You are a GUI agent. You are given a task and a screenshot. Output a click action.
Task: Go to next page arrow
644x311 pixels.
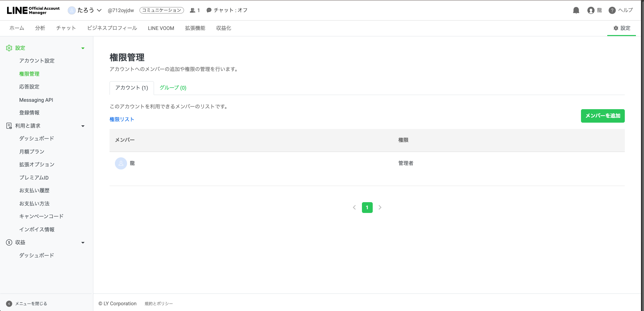pos(380,208)
